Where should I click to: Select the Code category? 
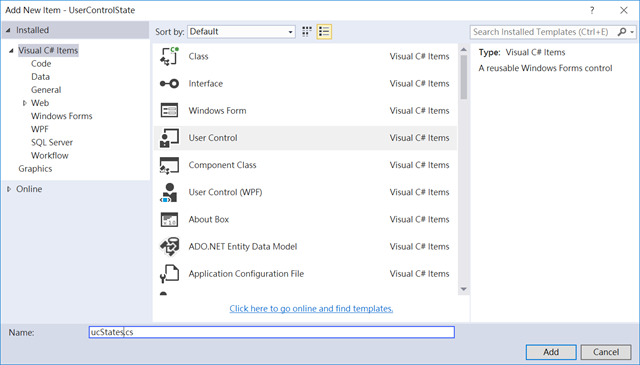tap(41, 64)
